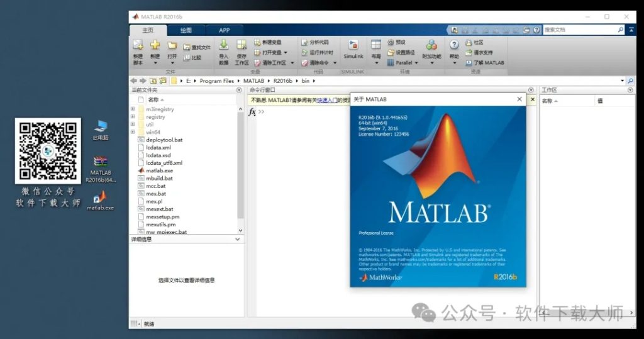Open the 命令行窗口 panel actions menu

(x=531, y=90)
